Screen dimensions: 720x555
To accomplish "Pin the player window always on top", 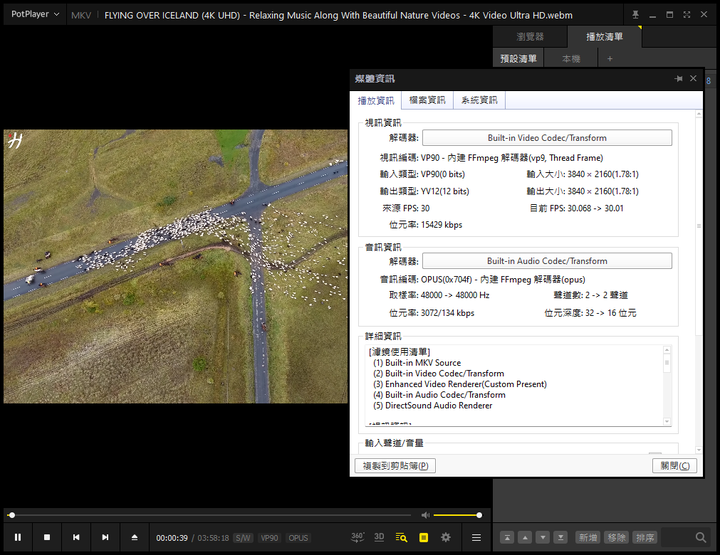I will click(636, 15).
